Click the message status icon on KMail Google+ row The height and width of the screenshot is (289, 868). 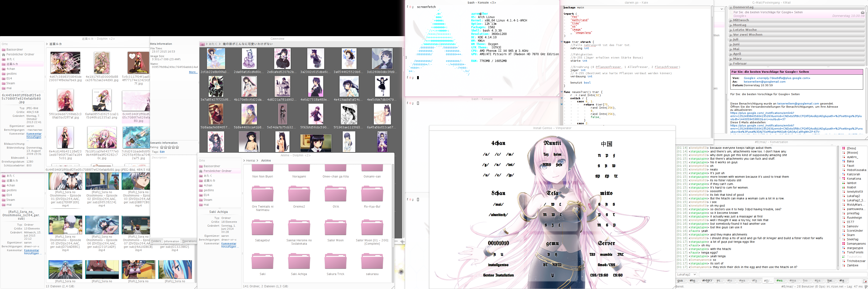863,13
